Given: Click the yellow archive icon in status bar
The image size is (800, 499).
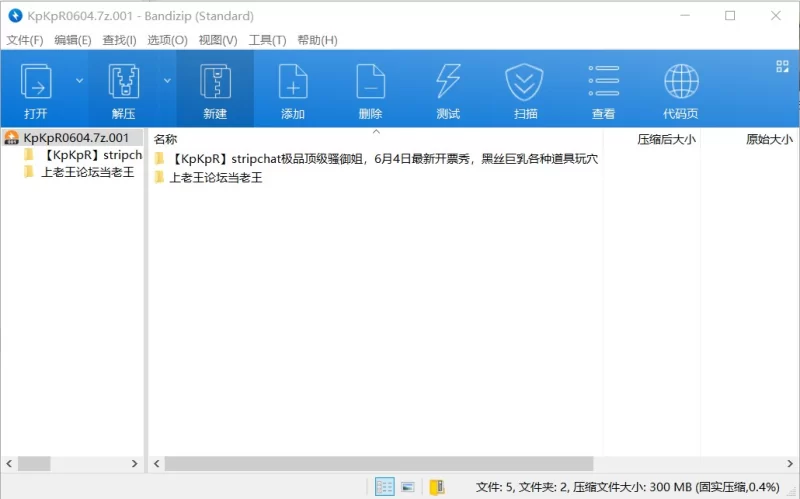Looking at the screenshot, I should [x=437, y=487].
